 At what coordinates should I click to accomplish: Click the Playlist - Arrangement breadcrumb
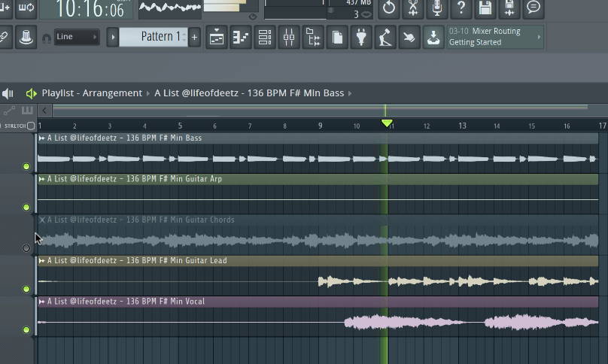click(x=92, y=93)
